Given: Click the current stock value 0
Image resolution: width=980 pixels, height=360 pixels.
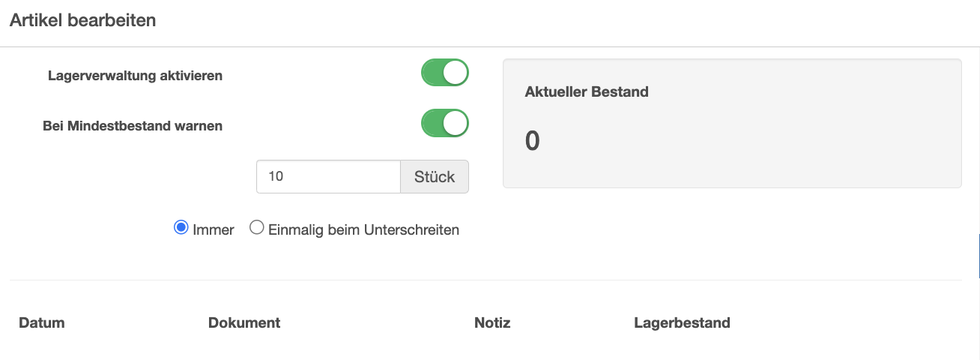Looking at the screenshot, I should pyautogui.click(x=532, y=141).
